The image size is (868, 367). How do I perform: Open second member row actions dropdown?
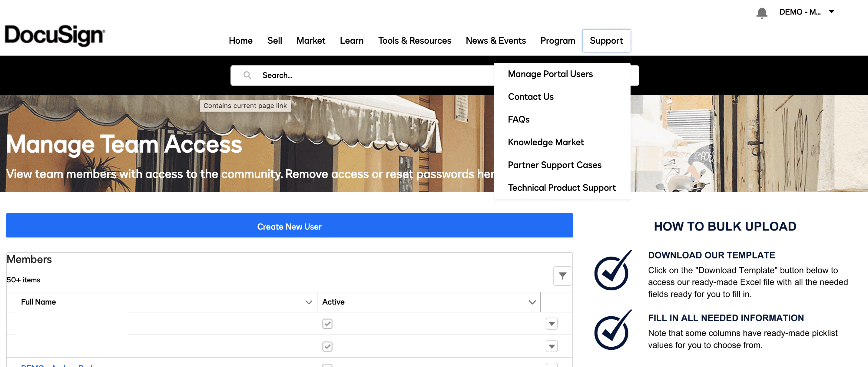552,346
